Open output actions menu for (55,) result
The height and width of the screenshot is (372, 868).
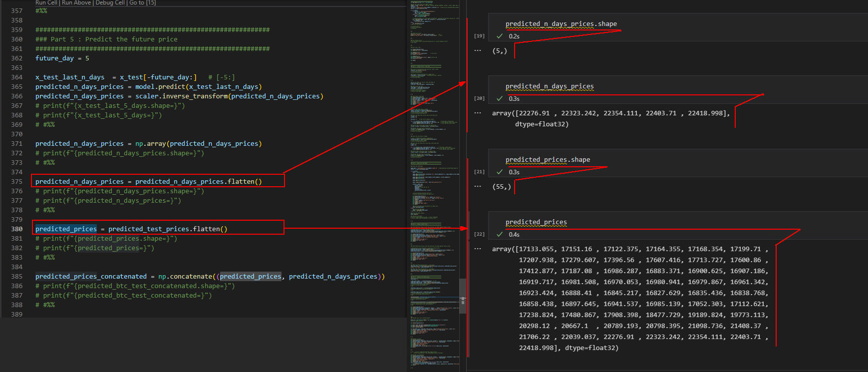click(x=478, y=187)
